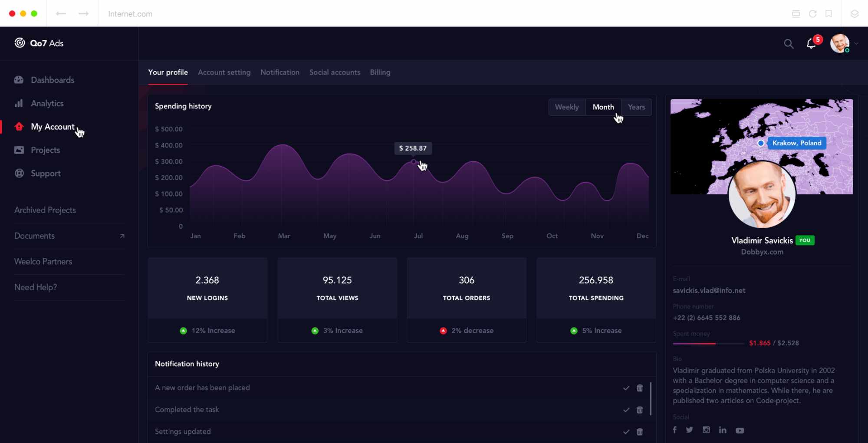The width and height of the screenshot is (868, 443).
Task: Open the Account setting tab
Action: pos(224,72)
